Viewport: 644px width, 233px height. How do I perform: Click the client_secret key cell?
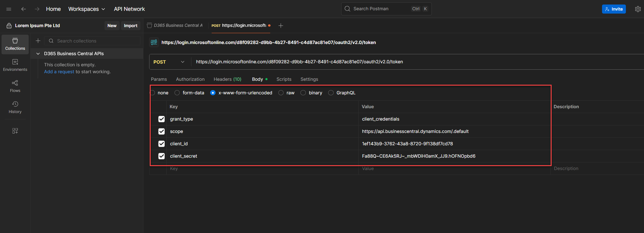[x=262, y=156]
